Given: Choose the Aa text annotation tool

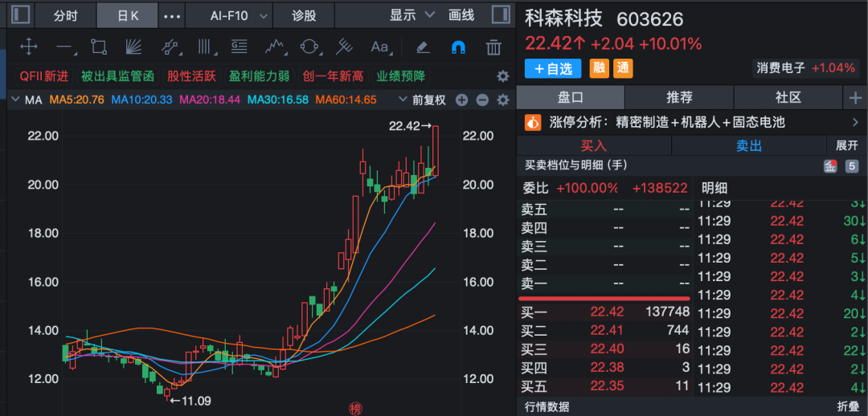Looking at the screenshot, I should 379,47.
